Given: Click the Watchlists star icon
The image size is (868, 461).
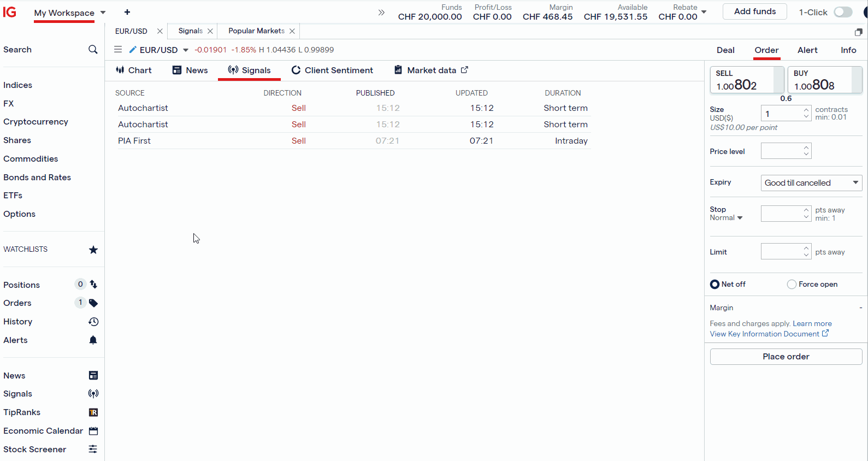Looking at the screenshot, I should tap(93, 250).
